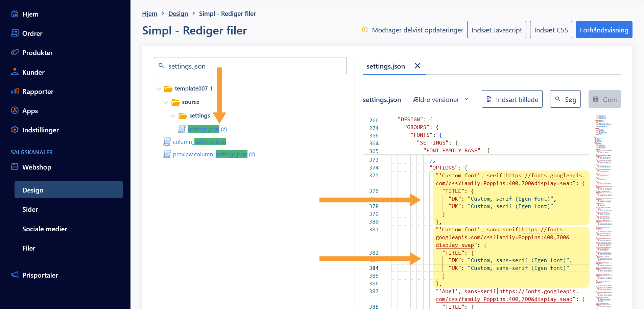This screenshot has width=644, height=309.
Task: Click the Forhåndsvisning button
Action: click(604, 30)
